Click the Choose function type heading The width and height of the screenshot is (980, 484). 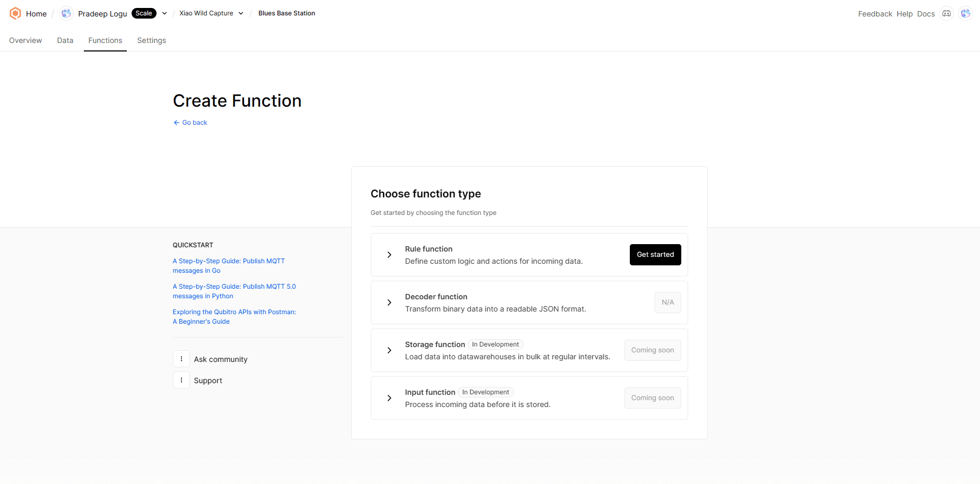[x=426, y=194]
